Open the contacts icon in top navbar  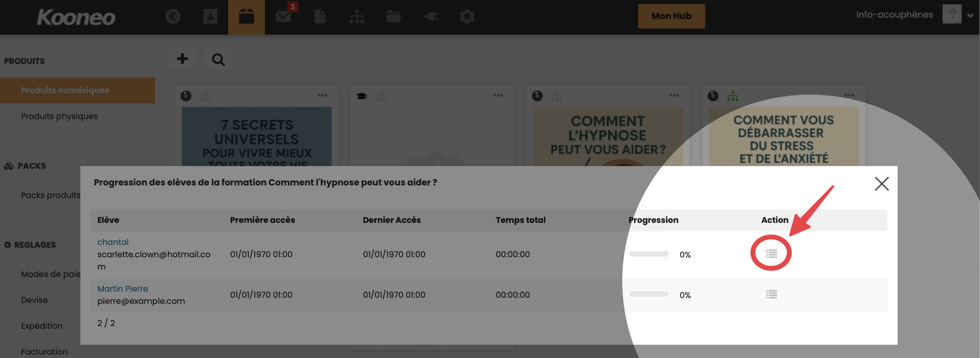[x=210, y=16]
